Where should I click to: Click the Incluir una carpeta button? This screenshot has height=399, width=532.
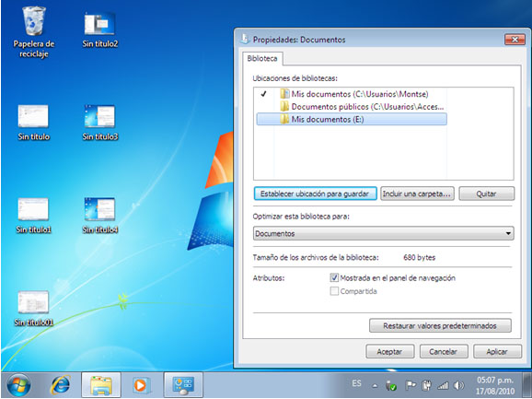[x=417, y=194]
